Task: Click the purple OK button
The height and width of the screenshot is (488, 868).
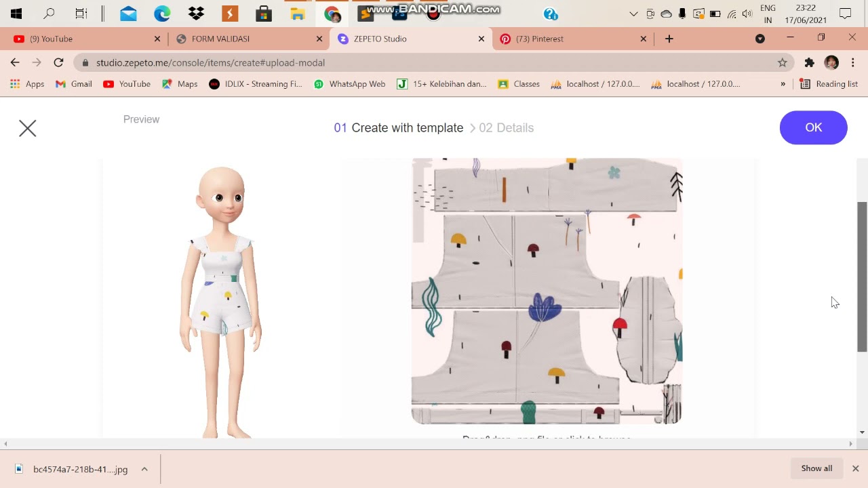Action: pos(813,127)
